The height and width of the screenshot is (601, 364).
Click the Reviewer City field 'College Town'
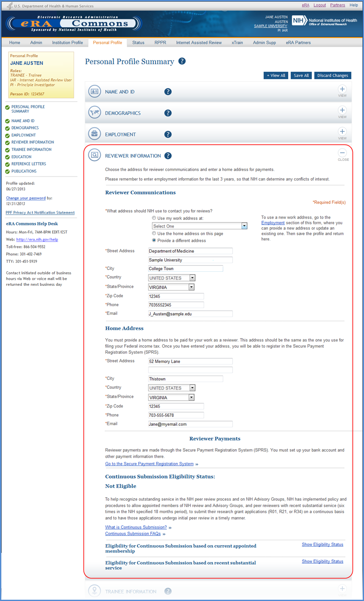[x=185, y=269]
